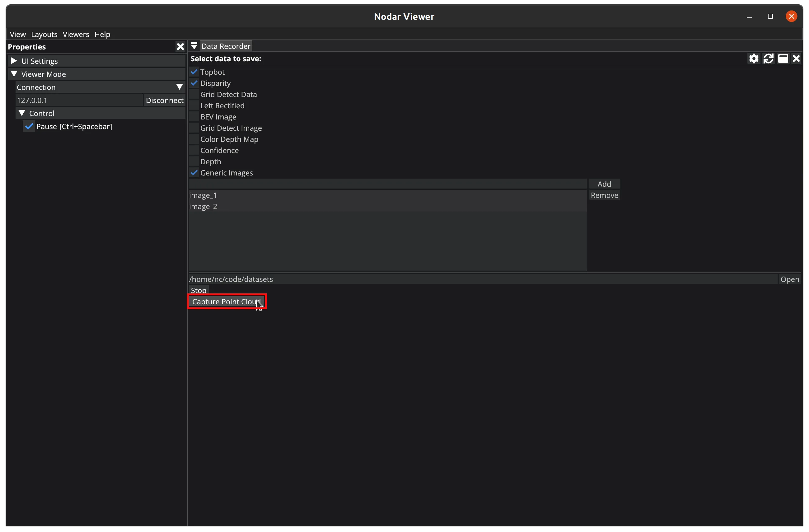Click the refresh arrows icon
This screenshot has width=809, height=532.
[x=768, y=58]
